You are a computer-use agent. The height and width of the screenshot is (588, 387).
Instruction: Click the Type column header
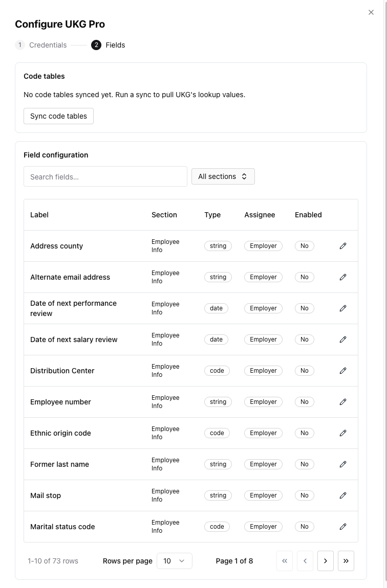point(212,215)
